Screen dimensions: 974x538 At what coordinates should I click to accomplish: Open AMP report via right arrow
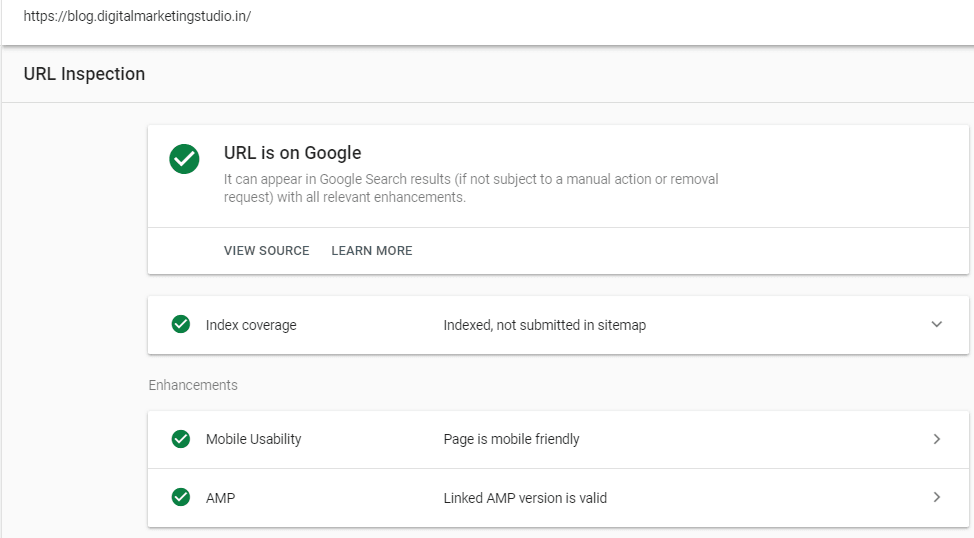point(936,497)
